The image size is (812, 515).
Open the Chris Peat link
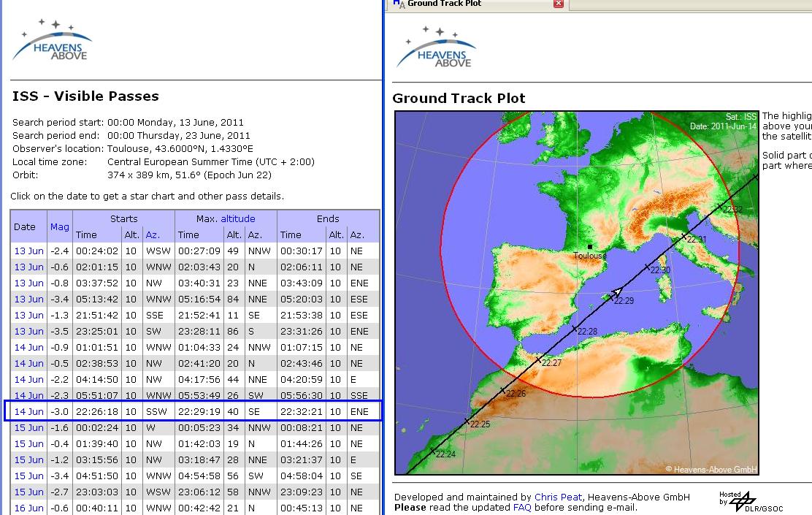tap(557, 497)
